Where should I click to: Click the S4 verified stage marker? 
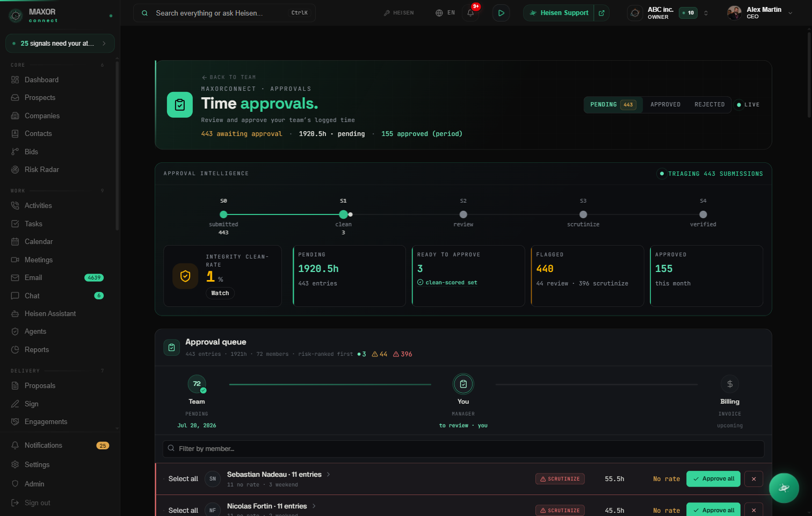point(703,214)
